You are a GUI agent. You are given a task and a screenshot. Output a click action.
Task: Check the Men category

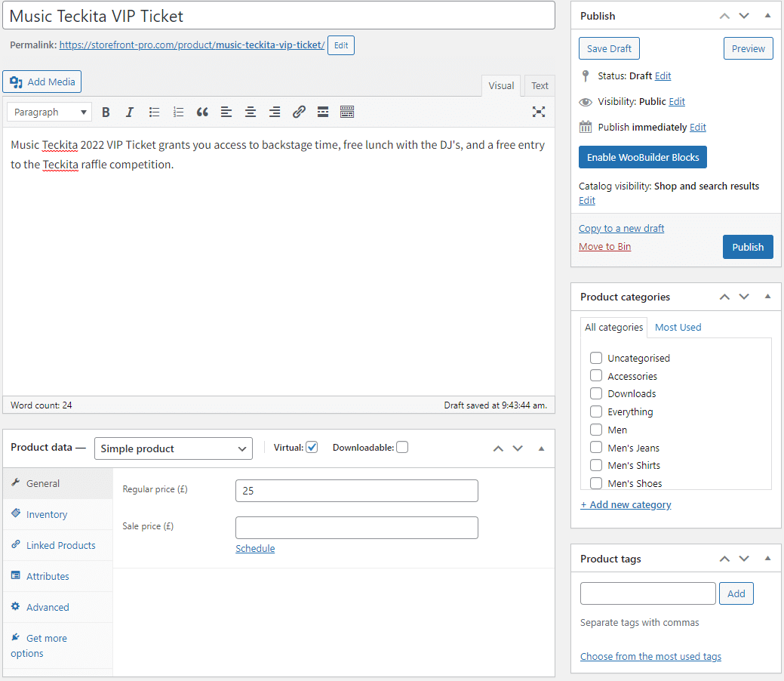tap(596, 430)
